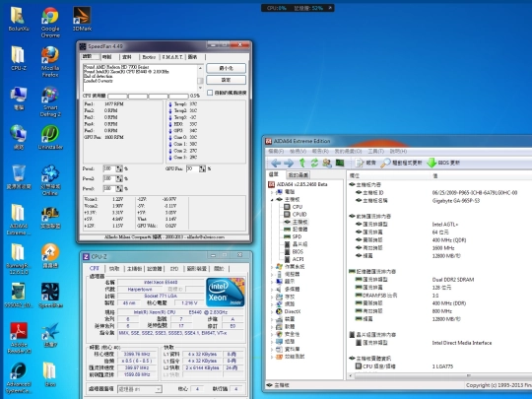Adjust SpeedFan Pwm2 spinner arrows
The width and height of the screenshot is (532, 399).
click(x=119, y=178)
